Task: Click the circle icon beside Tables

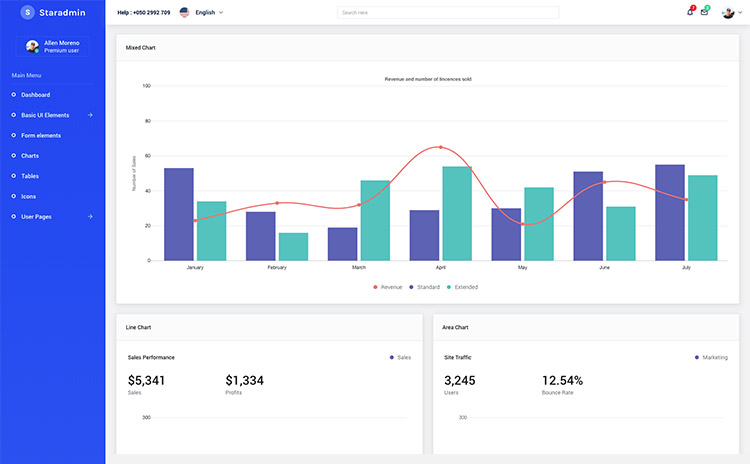Action: click(13, 176)
